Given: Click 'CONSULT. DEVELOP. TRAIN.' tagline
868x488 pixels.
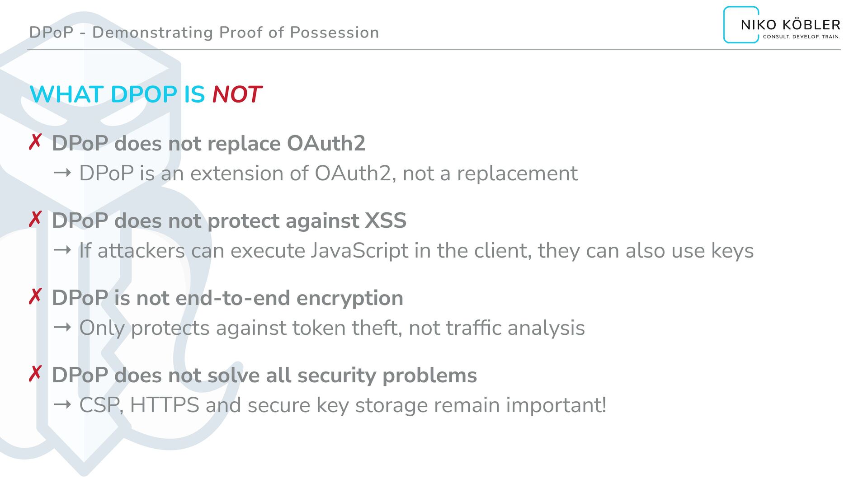Looking at the screenshot, I should 801,37.
